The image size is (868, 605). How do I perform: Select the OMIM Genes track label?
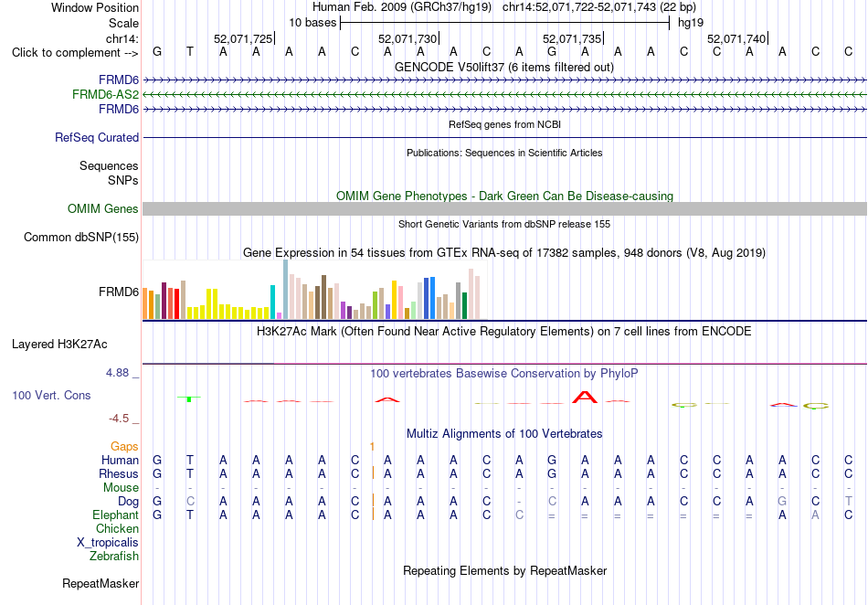click(103, 208)
